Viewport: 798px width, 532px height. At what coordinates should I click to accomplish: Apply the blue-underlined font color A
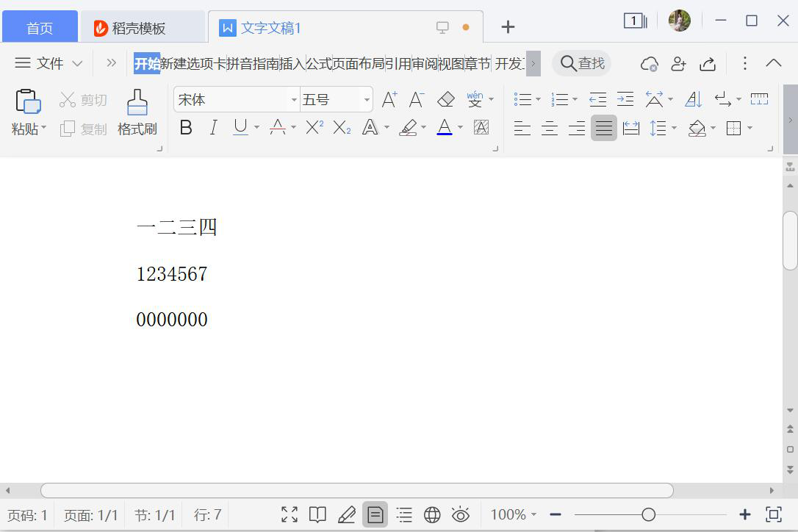445,127
